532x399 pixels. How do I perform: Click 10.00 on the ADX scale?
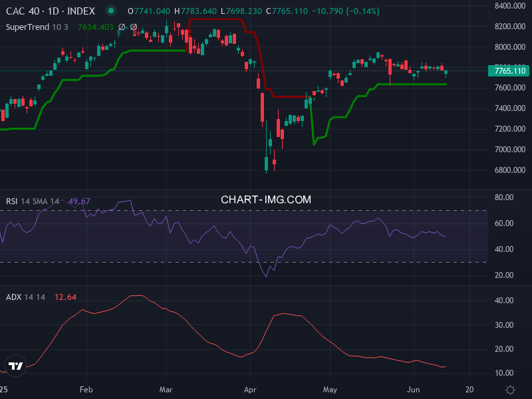click(504, 373)
